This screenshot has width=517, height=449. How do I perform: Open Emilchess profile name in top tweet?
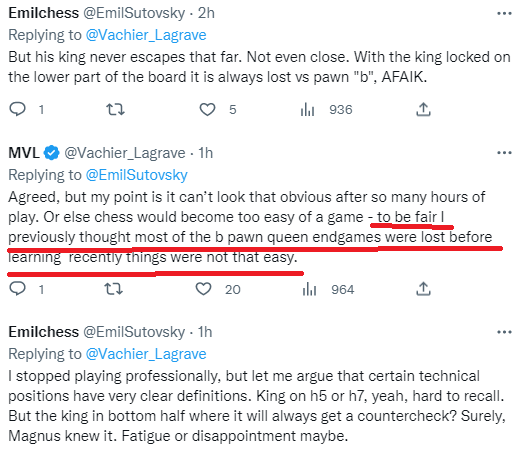(x=44, y=13)
